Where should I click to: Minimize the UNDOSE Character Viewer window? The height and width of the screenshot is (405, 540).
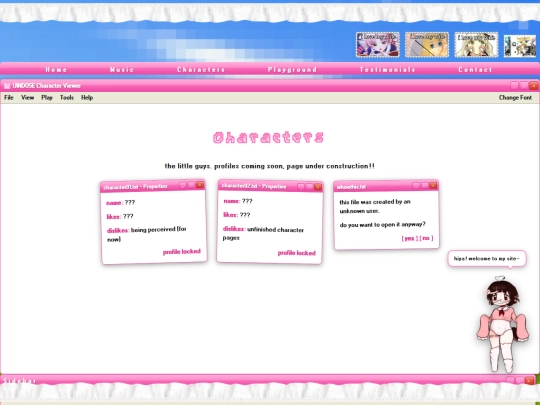(515, 85)
